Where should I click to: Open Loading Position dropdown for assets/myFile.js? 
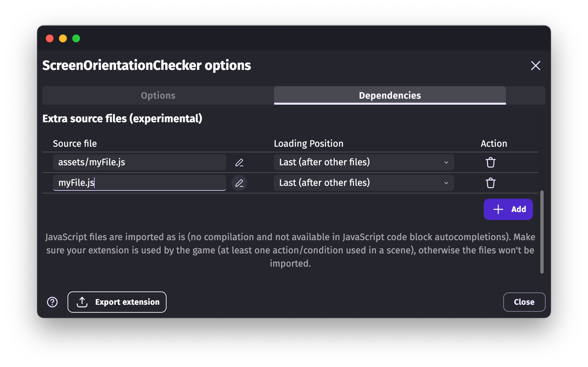(364, 162)
